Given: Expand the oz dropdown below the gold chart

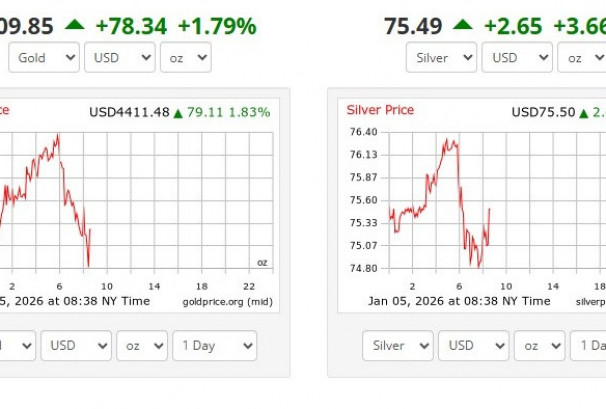Looking at the screenshot, I should coord(141,346).
